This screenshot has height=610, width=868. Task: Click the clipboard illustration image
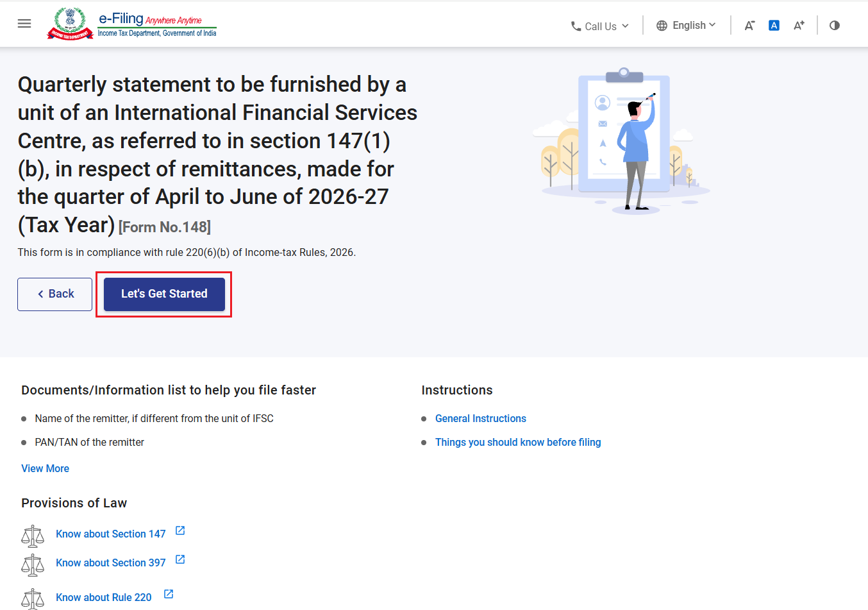621,140
